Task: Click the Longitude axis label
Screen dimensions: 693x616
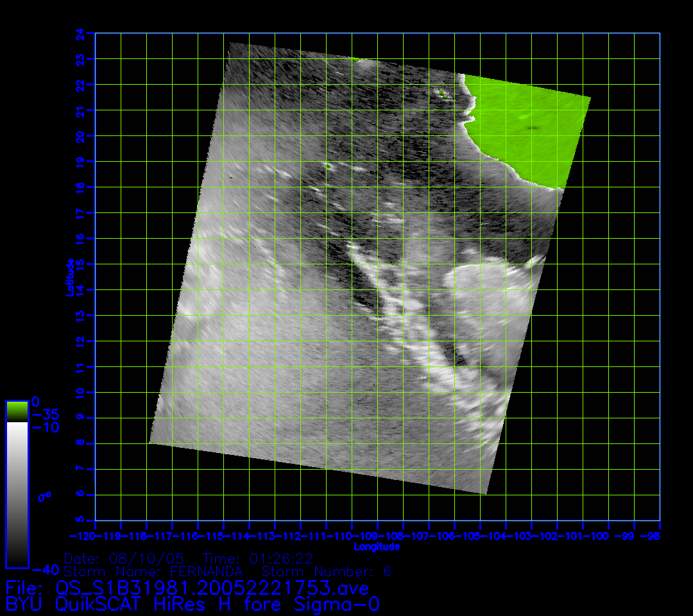Action: (377, 547)
